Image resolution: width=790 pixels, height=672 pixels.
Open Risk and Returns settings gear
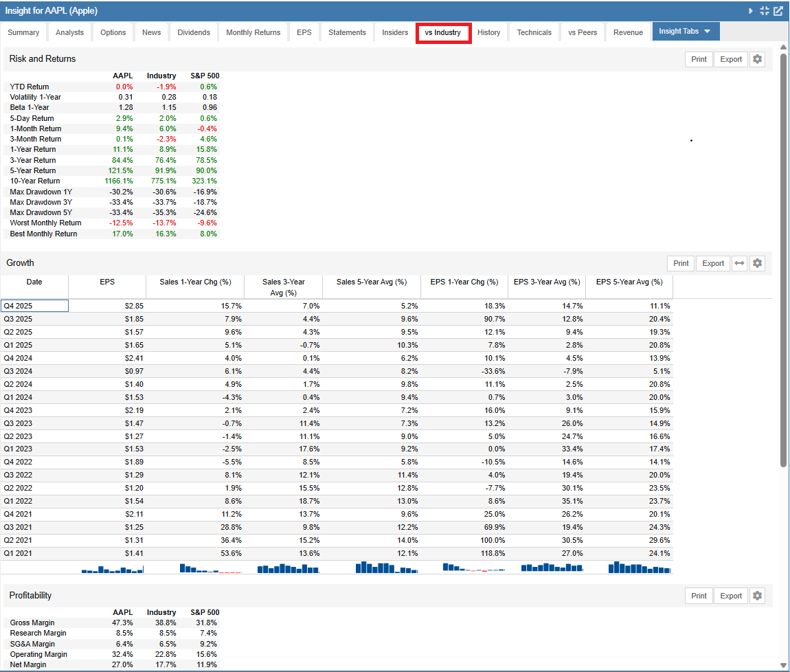pyautogui.click(x=757, y=59)
